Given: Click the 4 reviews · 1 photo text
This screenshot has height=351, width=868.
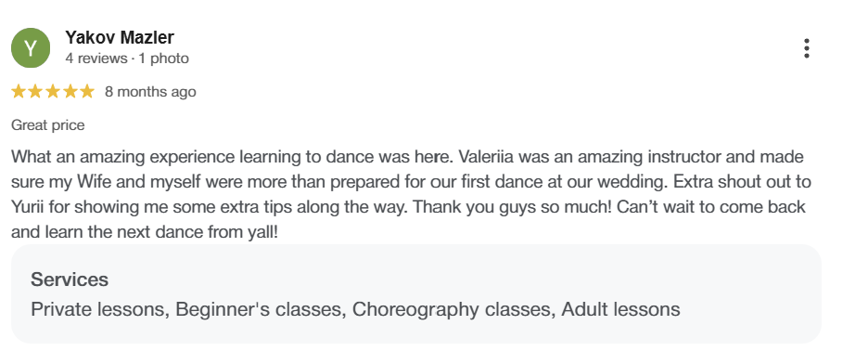Looking at the screenshot, I should 127,58.
